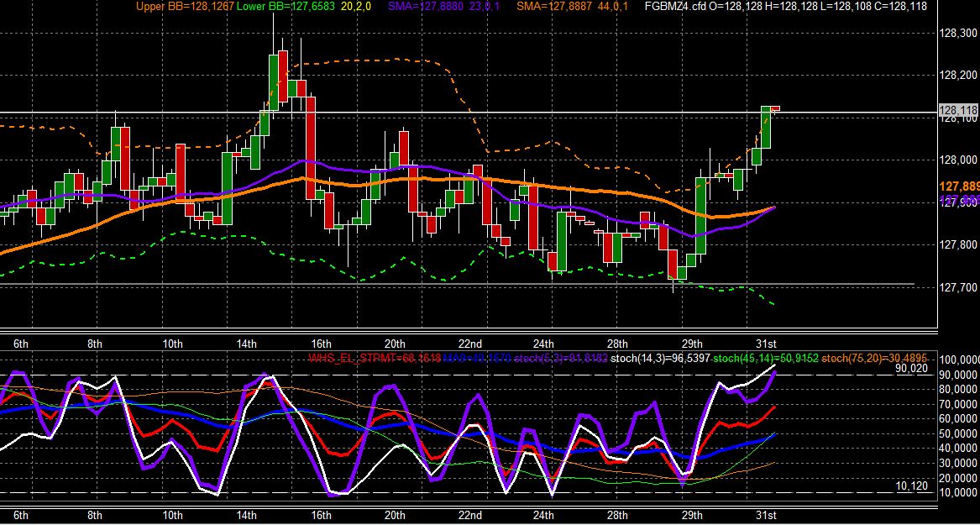Select the FGBMZ4.cfd symbol name

coord(677,6)
